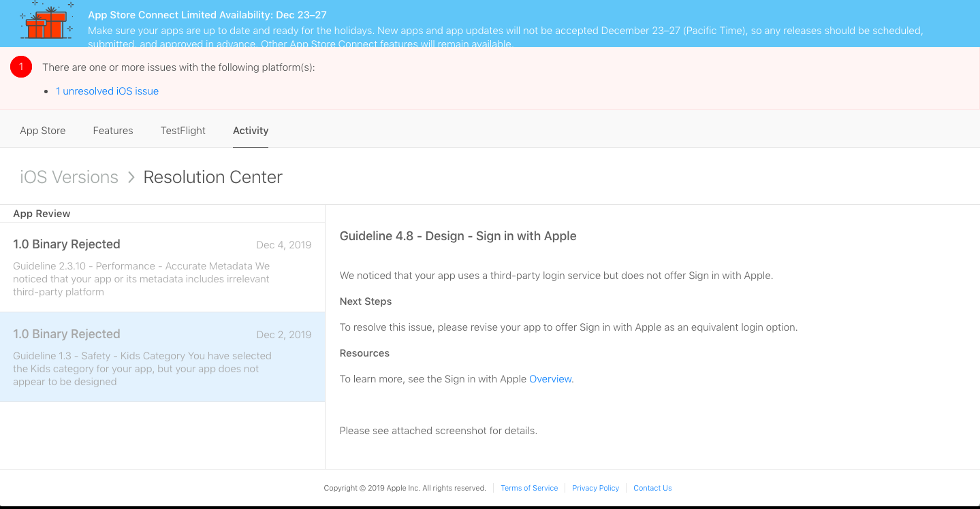Click the Guideline 1.3 Kids Category preview text
The image size is (980, 509).
(x=142, y=369)
